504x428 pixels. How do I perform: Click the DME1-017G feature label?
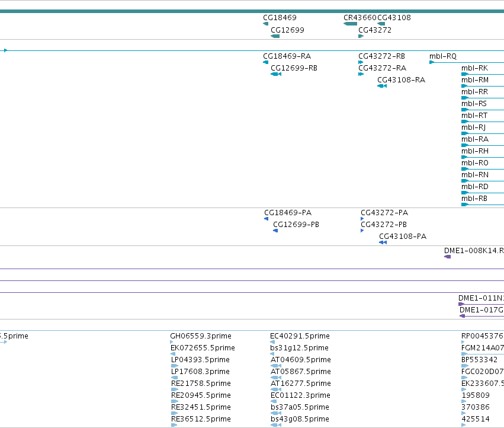tap(481, 310)
